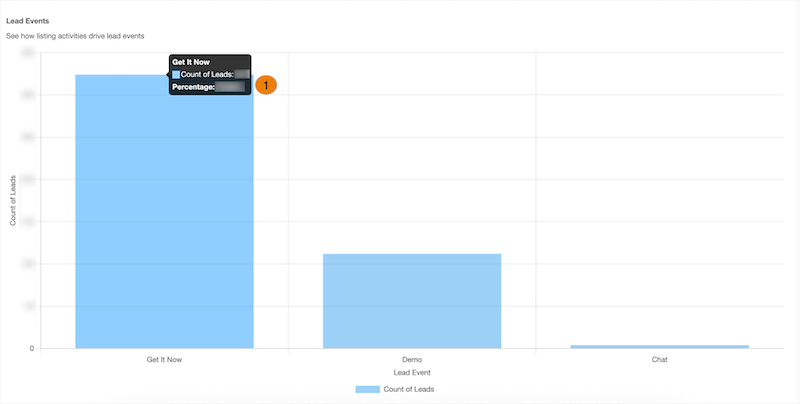
Task: Toggle the Count of Leads legend swatch
Action: point(368,389)
